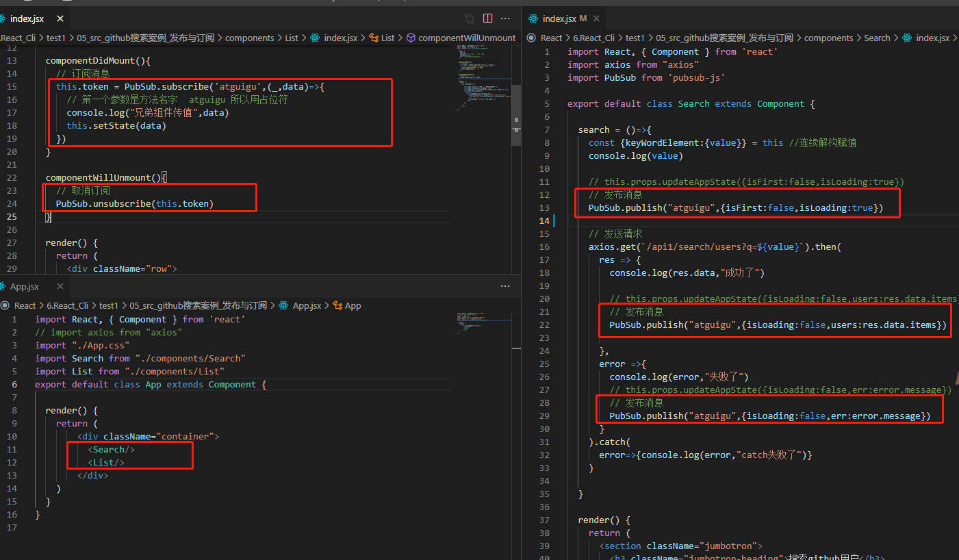Screen dimensions: 959x560
Task: Click 'console.log(value)' in Search editor
Action: click(636, 155)
